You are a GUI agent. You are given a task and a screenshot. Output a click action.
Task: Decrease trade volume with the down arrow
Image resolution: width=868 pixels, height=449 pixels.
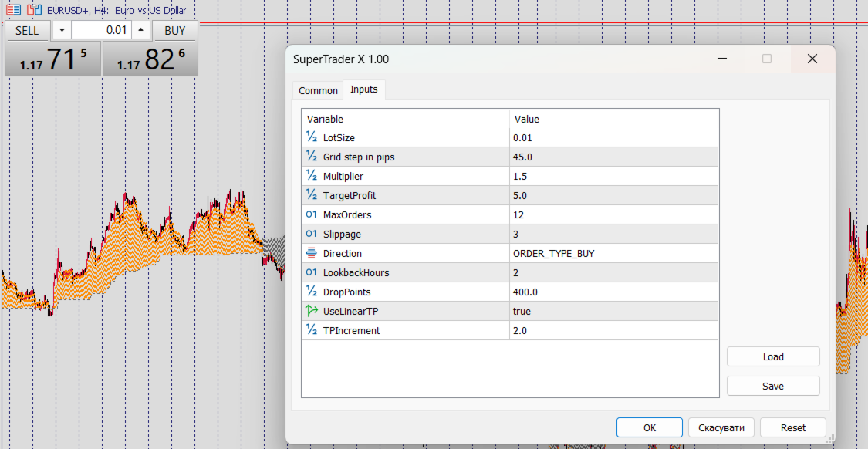(x=62, y=30)
